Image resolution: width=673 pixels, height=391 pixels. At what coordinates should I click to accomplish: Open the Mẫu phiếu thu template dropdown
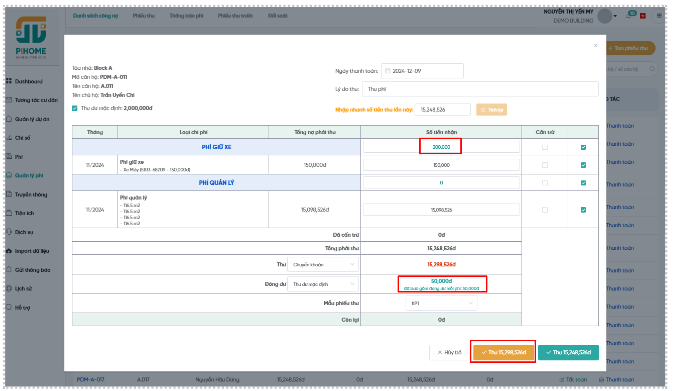pyautogui.click(x=441, y=303)
